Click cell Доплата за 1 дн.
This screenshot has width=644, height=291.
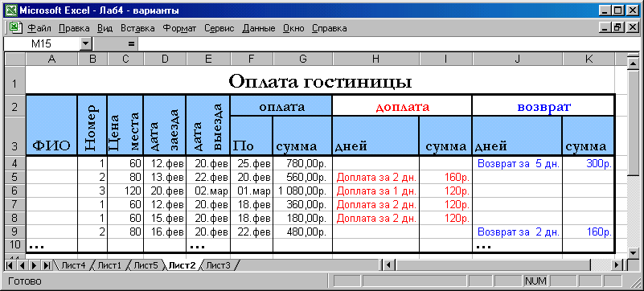[x=375, y=191]
